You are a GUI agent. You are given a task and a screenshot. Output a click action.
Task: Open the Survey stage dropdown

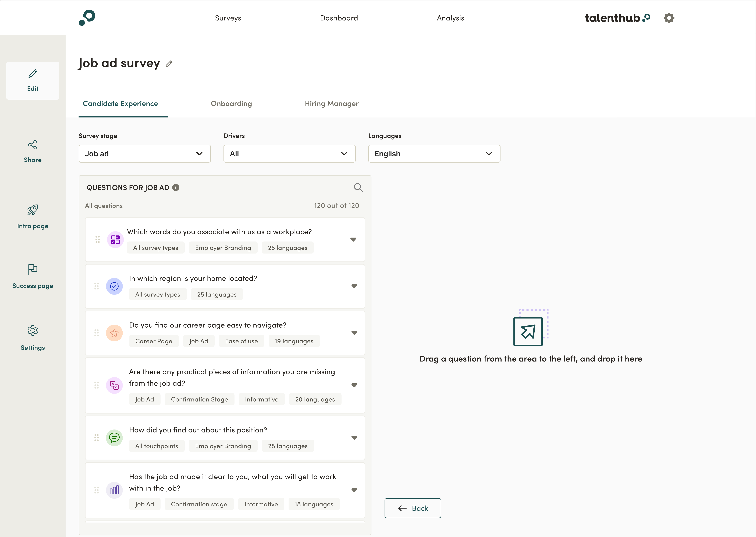[x=144, y=153]
